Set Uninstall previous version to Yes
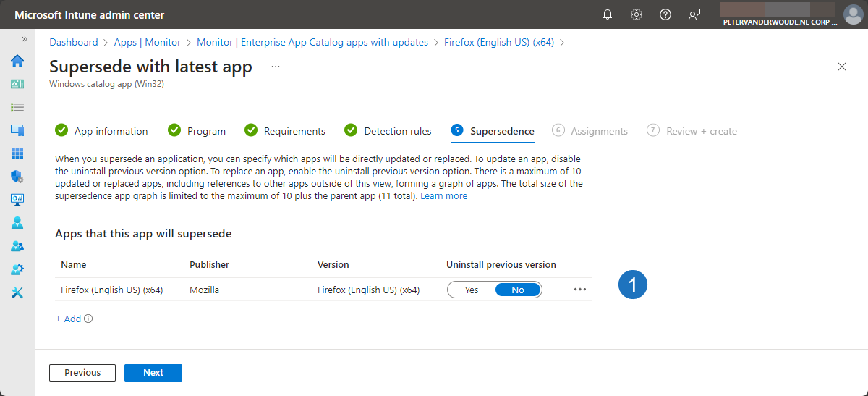This screenshot has width=868, height=396. 472,290
